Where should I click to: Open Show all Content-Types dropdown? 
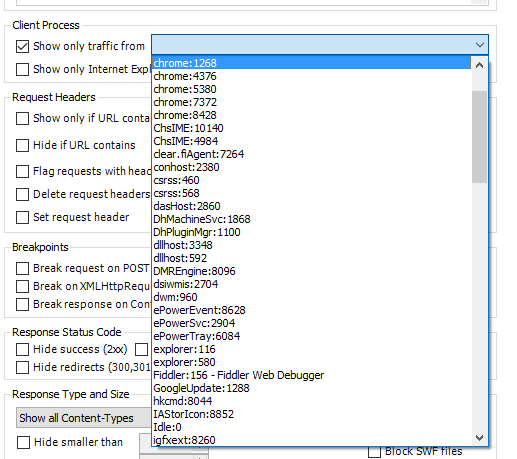coord(84,418)
